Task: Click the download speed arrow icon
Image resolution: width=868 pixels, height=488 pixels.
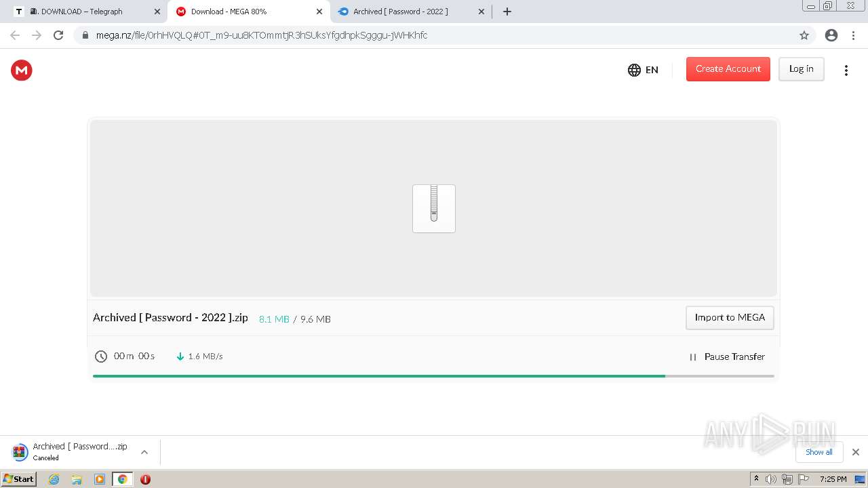Action: pyautogui.click(x=180, y=357)
